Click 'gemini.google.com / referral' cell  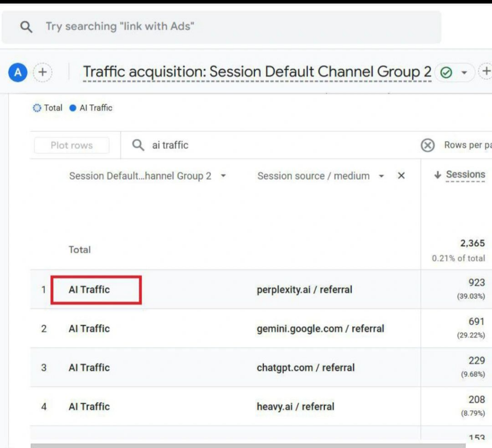[x=320, y=328]
